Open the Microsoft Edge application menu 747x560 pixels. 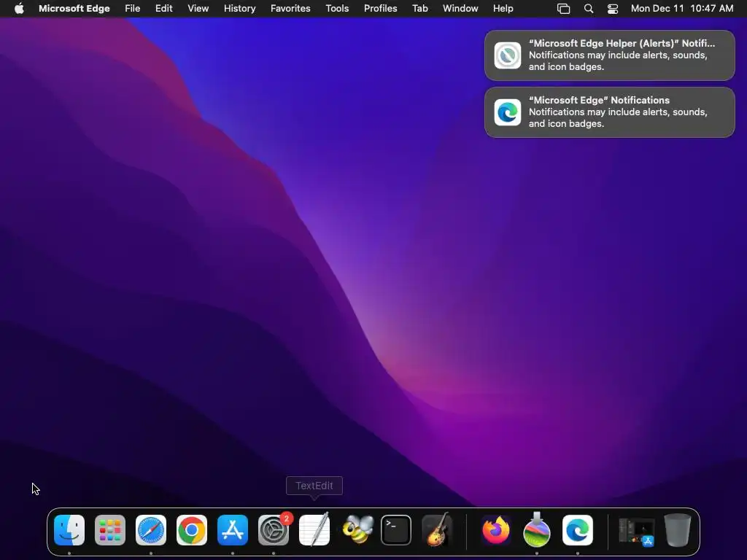click(x=74, y=9)
